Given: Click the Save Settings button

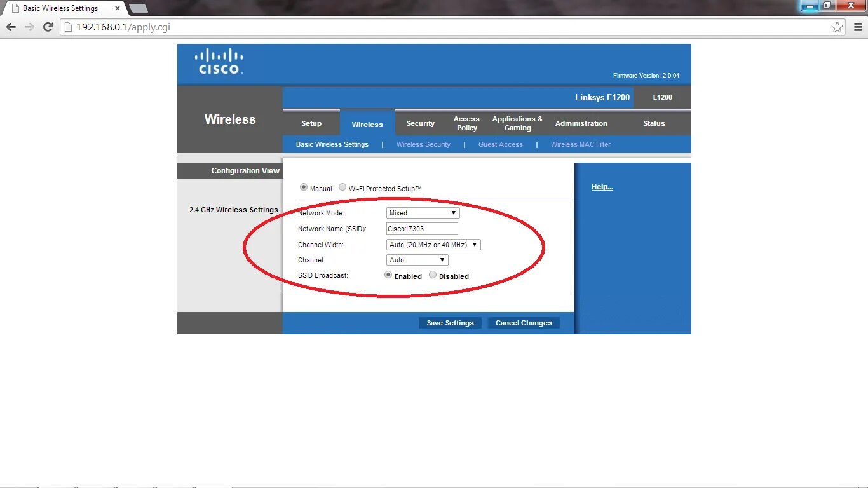Looking at the screenshot, I should coord(450,323).
